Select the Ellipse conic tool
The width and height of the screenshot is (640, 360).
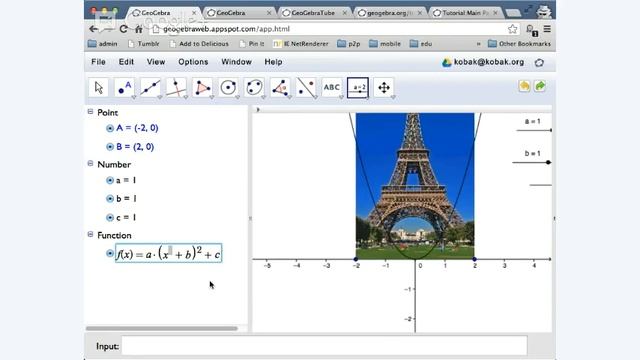(x=254, y=88)
